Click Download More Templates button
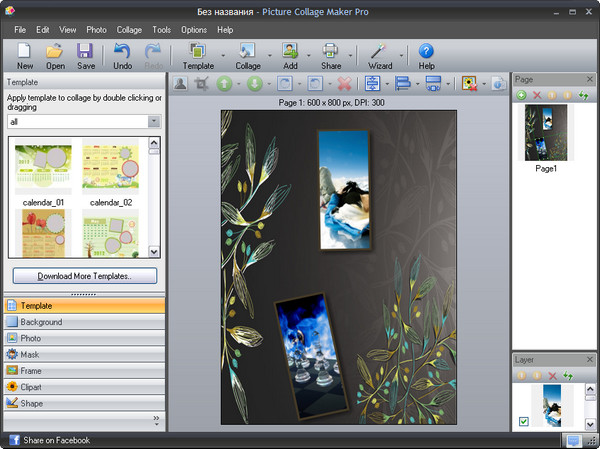The image size is (600, 449). pyautogui.click(x=84, y=275)
